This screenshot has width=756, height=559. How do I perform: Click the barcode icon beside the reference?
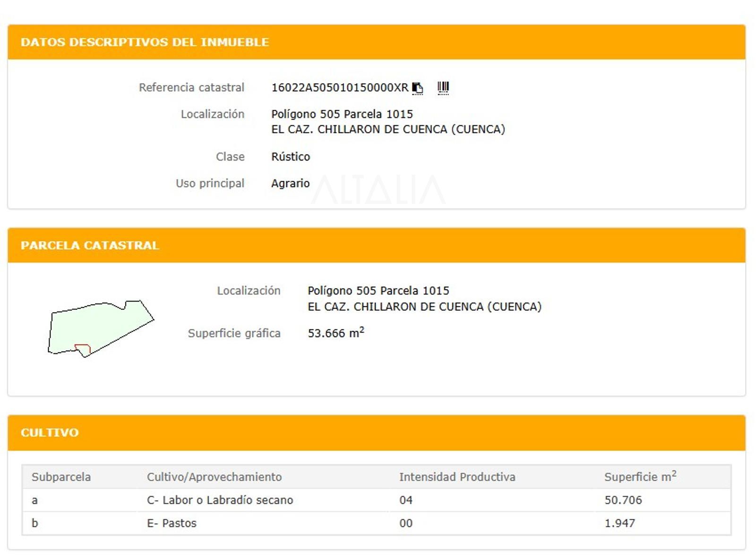point(443,87)
